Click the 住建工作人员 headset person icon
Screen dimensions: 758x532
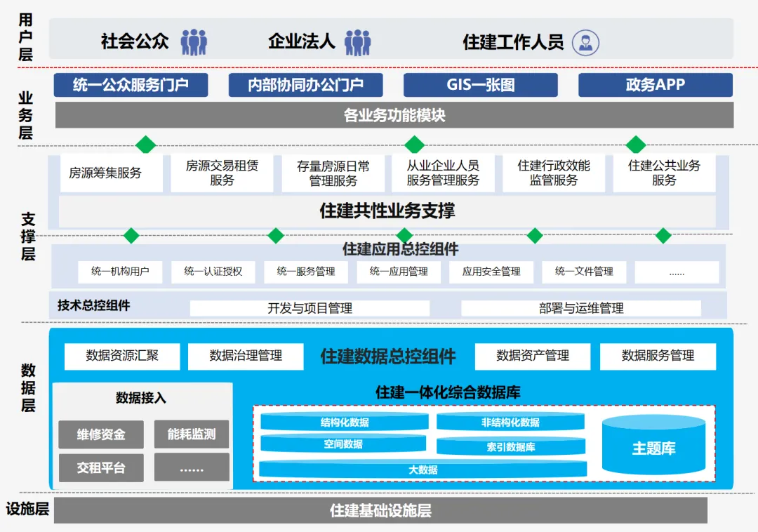click(585, 41)
